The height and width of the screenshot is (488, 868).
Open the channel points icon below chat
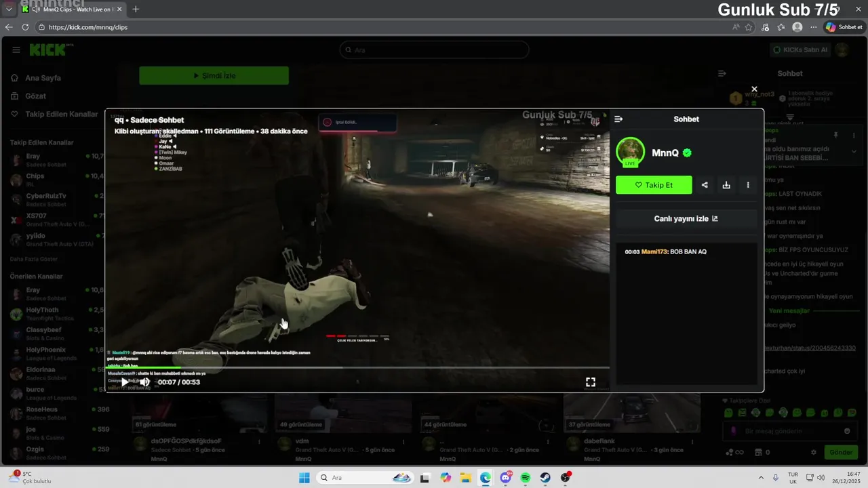coord(734,452)
